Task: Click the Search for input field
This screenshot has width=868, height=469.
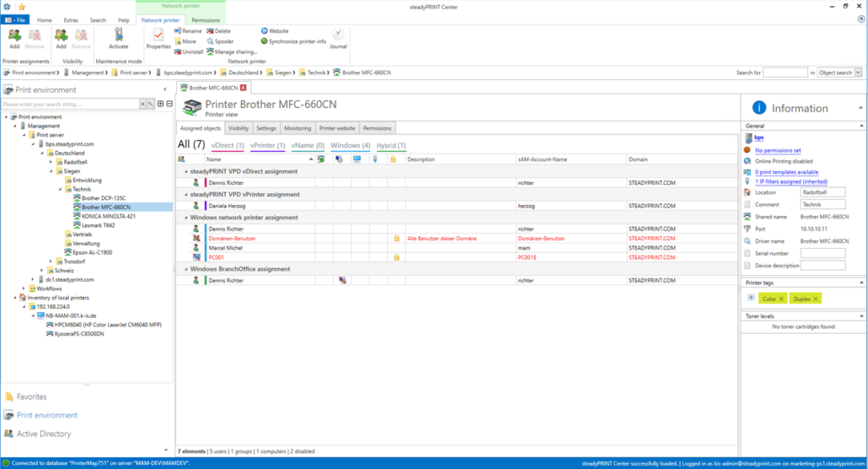Action: click(785, 73)
